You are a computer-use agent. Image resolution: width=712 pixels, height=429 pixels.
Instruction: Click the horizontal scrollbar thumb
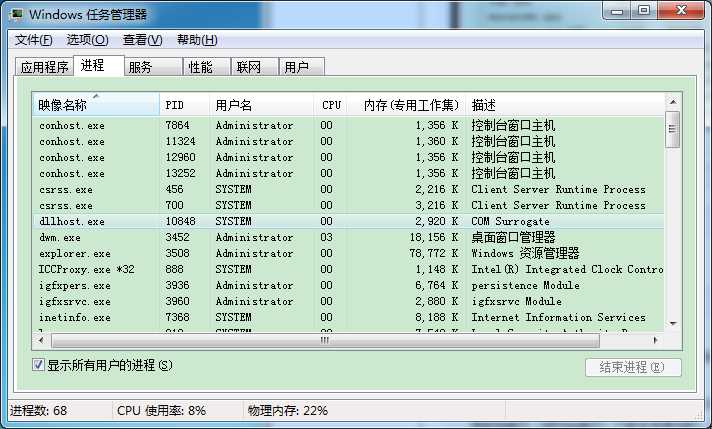coord(325,340)
